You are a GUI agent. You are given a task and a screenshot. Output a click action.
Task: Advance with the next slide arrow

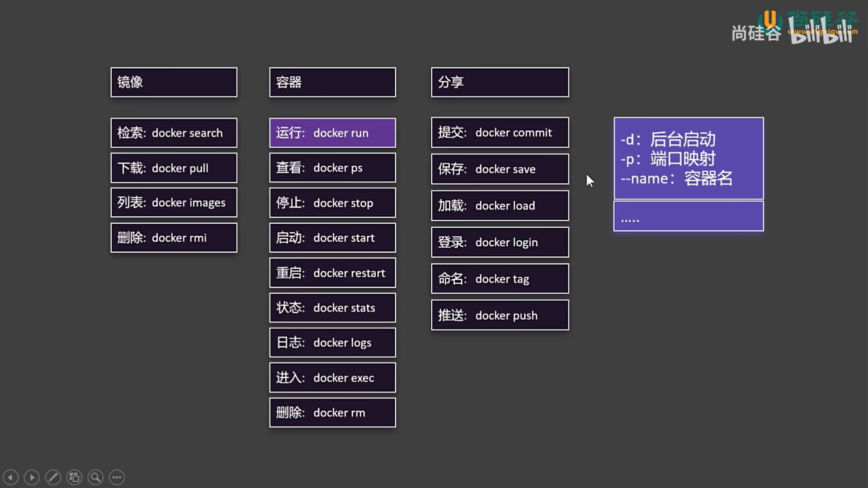[32, 477]
